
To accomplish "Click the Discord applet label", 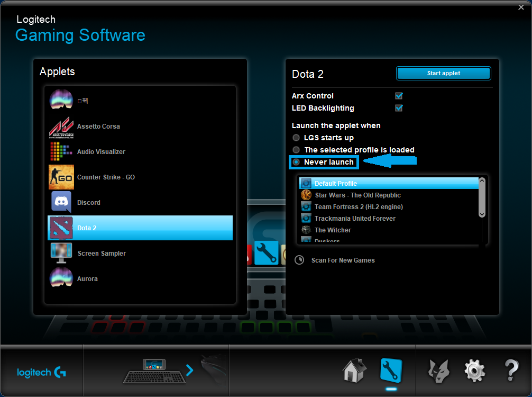I will point(88,203).
